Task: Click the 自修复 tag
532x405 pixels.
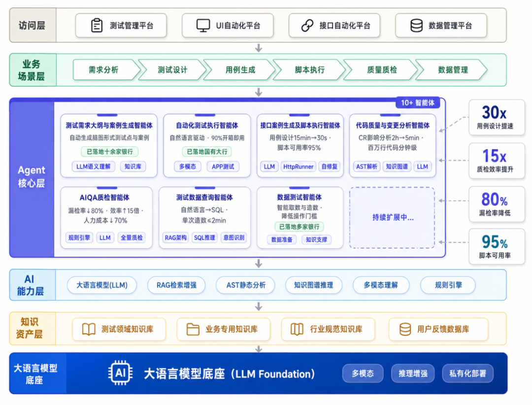Action: click(329, 167)
